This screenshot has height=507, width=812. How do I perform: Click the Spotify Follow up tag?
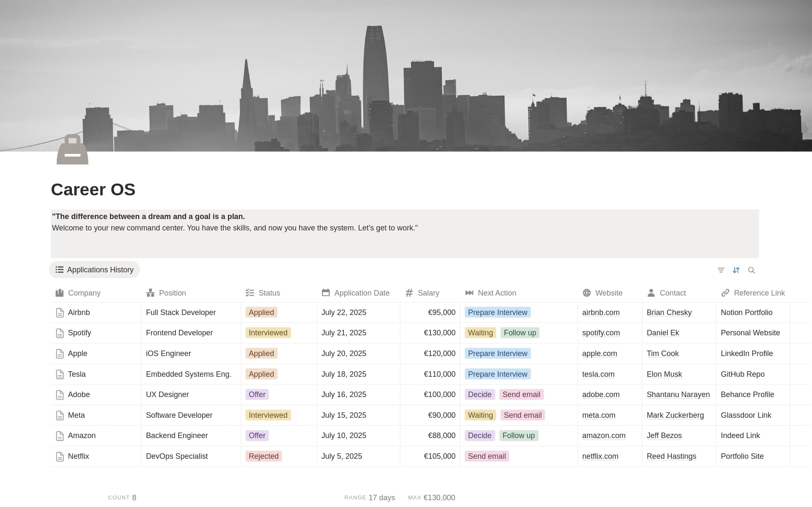pos(520,333)
